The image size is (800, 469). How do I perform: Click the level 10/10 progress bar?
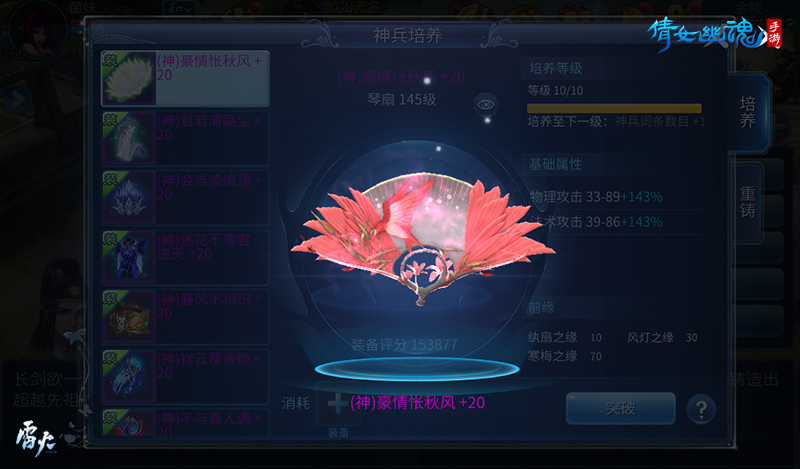pyautogui.click(x=614, y=108)
